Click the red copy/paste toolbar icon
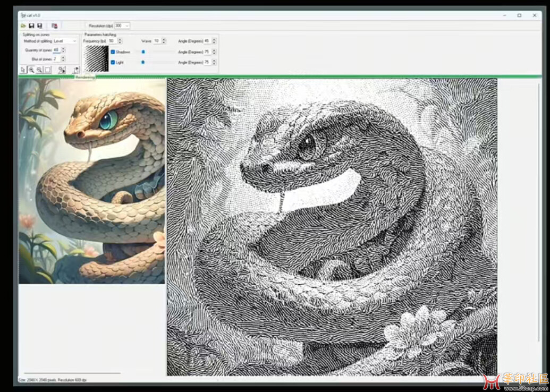This screenshot has height=392, width=550. click(54, 25)
